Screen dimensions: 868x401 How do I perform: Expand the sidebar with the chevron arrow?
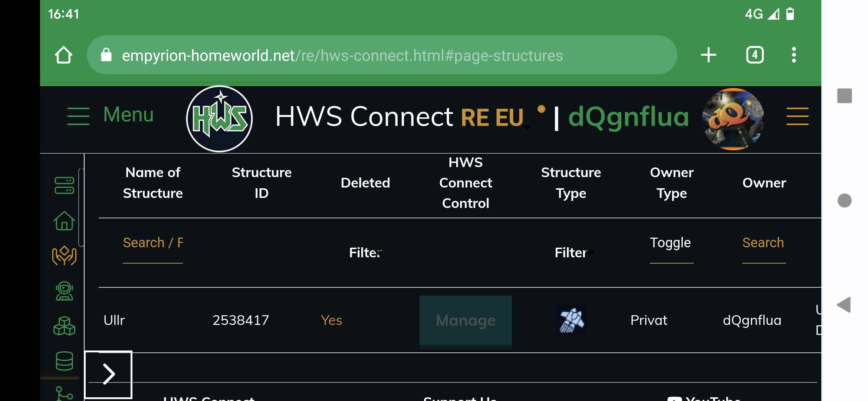click(108, 374)
